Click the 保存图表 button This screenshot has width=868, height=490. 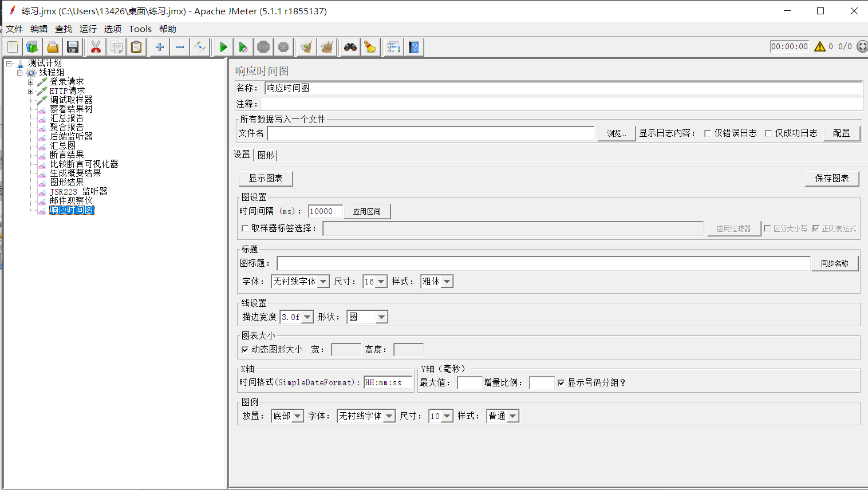[x=832, y=179]
